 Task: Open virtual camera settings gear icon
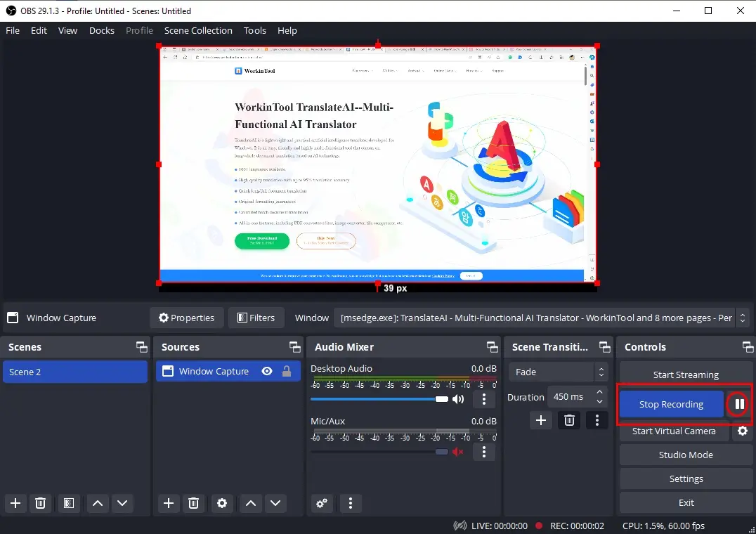[742, 431]
